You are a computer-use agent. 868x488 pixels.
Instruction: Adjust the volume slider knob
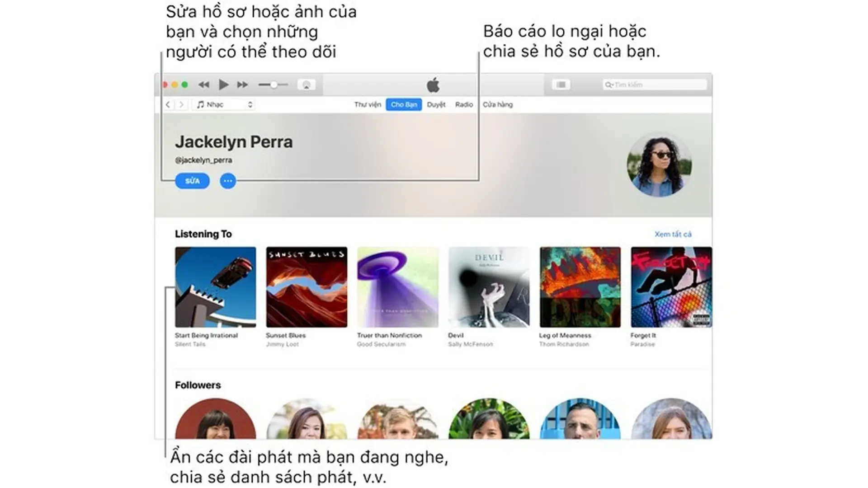coord(274,84)
